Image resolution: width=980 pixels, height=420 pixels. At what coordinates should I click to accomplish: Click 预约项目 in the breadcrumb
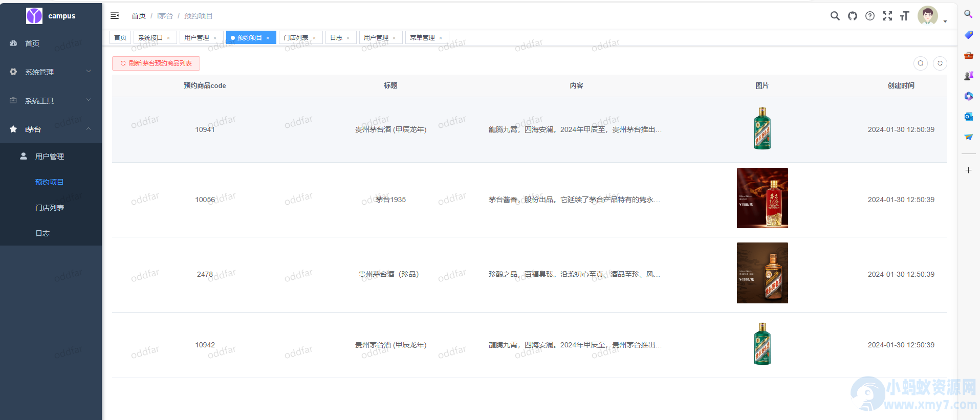[199, 16]
